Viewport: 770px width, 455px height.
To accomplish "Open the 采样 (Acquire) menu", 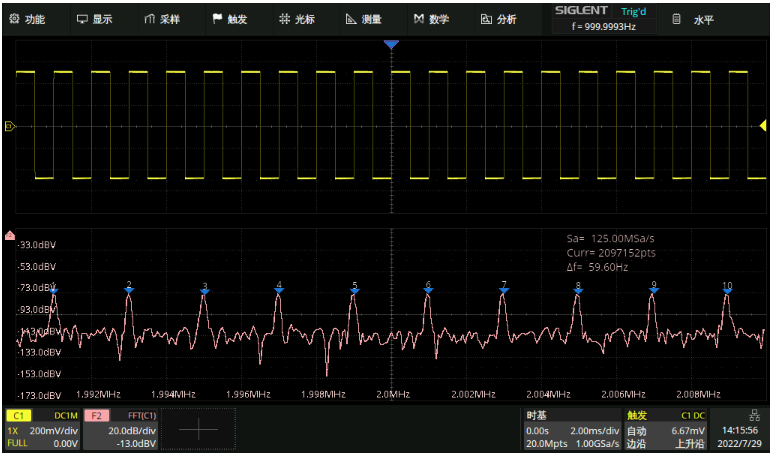I will (161, 19).
